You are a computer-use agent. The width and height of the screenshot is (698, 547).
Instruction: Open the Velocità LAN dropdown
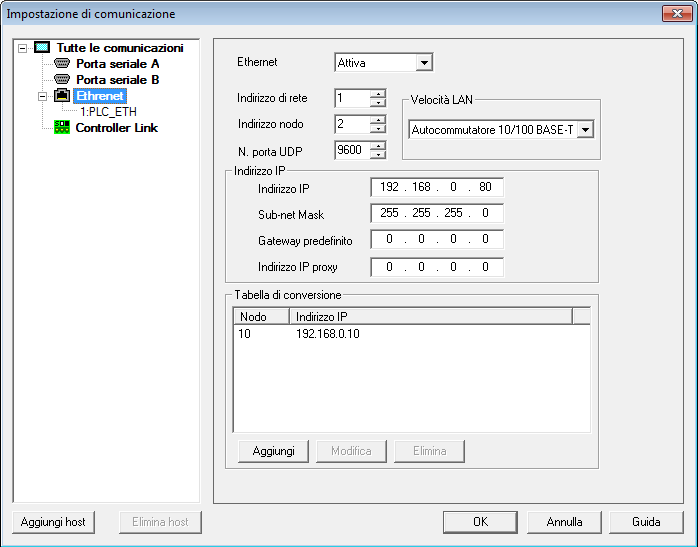click(586, 130)
